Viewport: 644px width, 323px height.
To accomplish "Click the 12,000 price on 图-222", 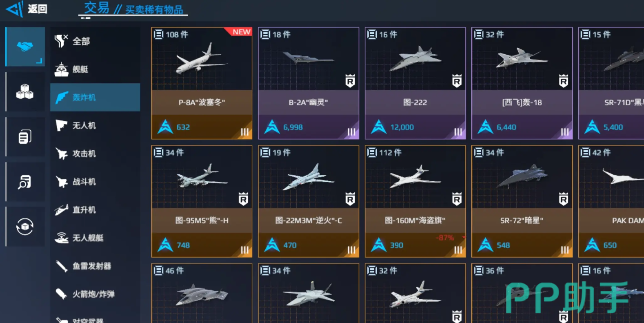I will 402,127.
